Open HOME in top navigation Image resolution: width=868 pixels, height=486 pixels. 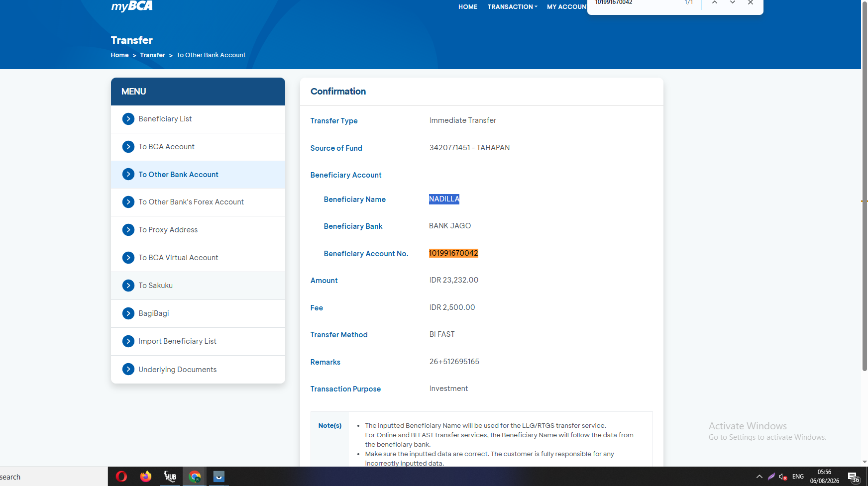click(x=468, y=7)
